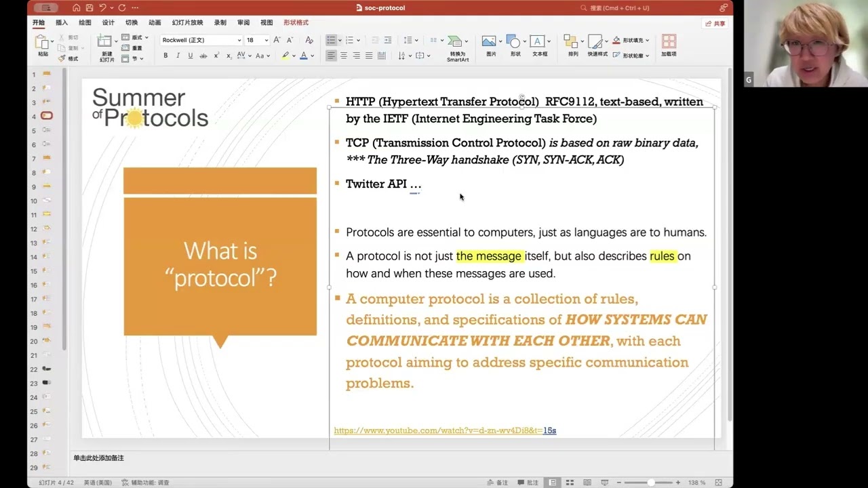Increase font size with larger A icon

pyautogui.click(x=277, y=40)
